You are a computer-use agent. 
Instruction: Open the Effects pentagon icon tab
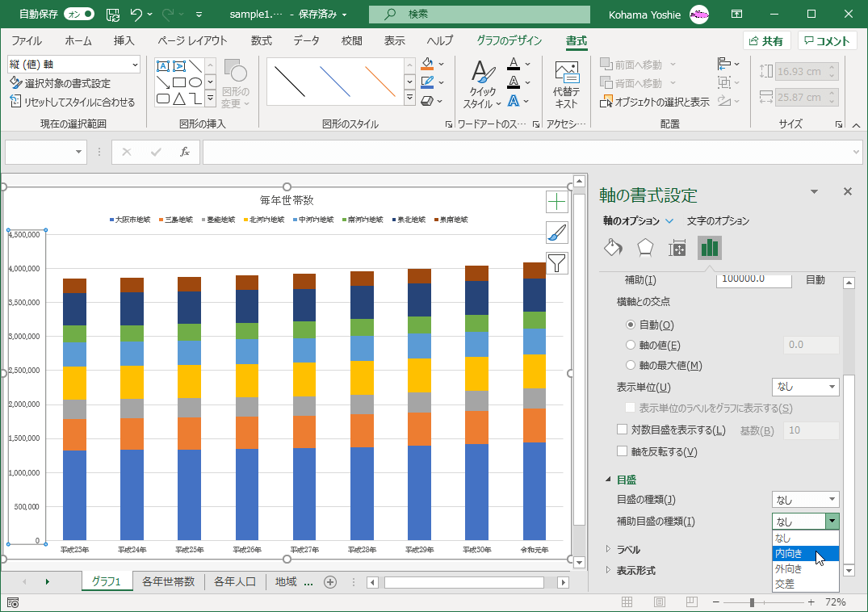(x=645, y=248)
